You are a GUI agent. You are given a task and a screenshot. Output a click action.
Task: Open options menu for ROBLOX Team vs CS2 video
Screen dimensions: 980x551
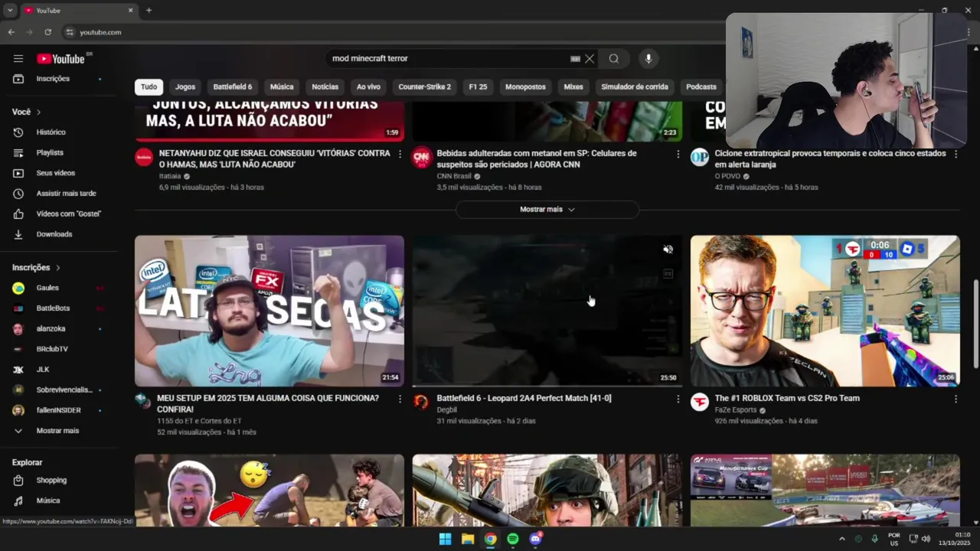tap(955, 399)
